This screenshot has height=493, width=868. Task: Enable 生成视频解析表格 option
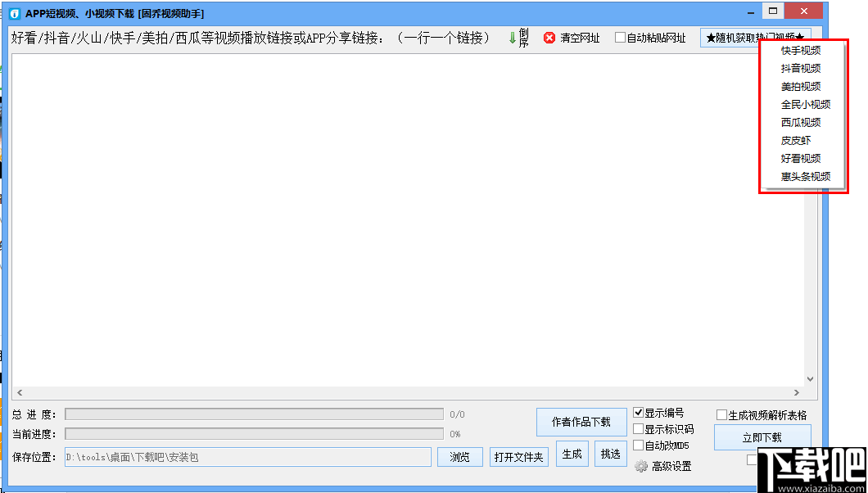pos(720,414)
